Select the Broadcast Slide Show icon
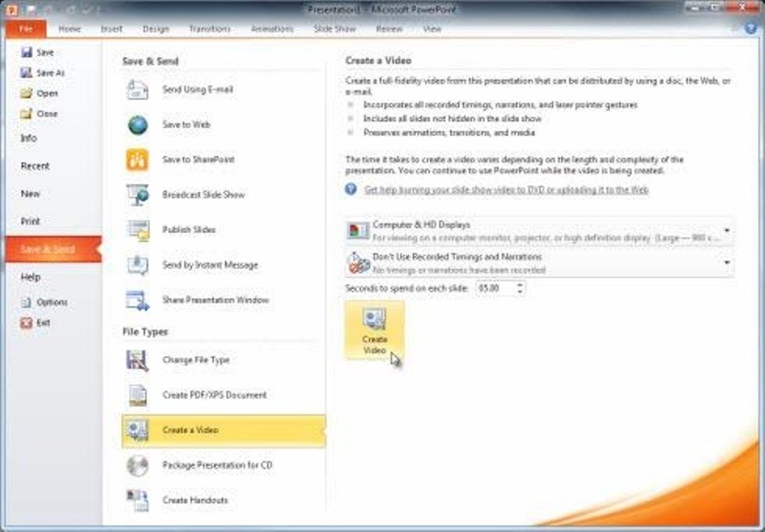Viewport: 765px width, 532px height. (138, 194)
